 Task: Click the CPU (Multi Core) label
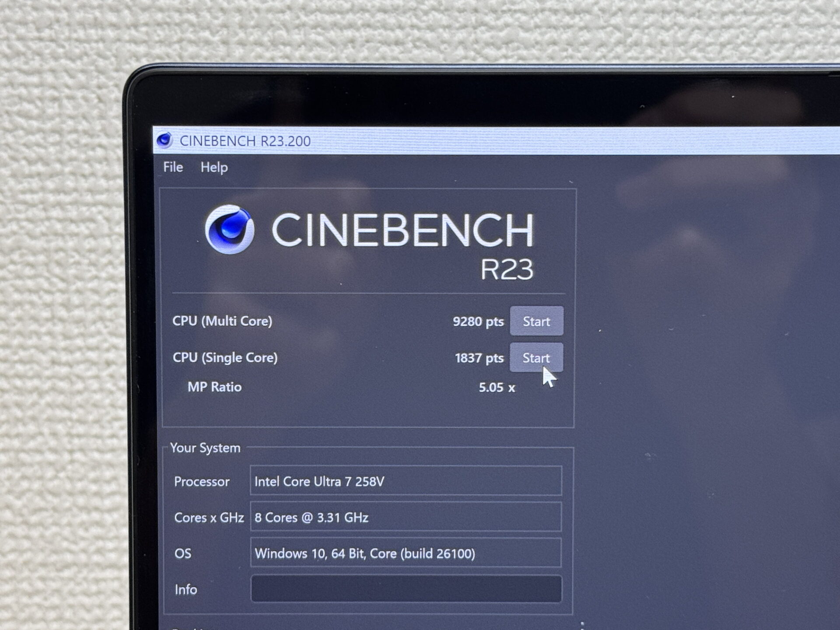click(222, 321)
